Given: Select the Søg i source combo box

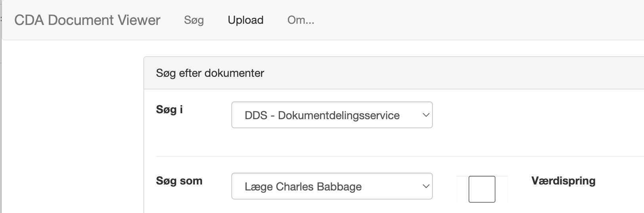Looking at the screenshot, I should pyautogui.click(x=332, y=115).
